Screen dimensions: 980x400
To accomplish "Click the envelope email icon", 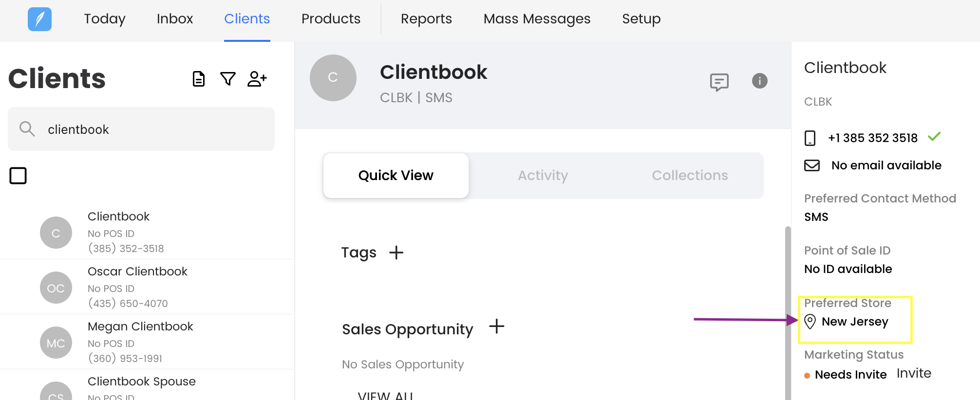I will pos(811,165).
